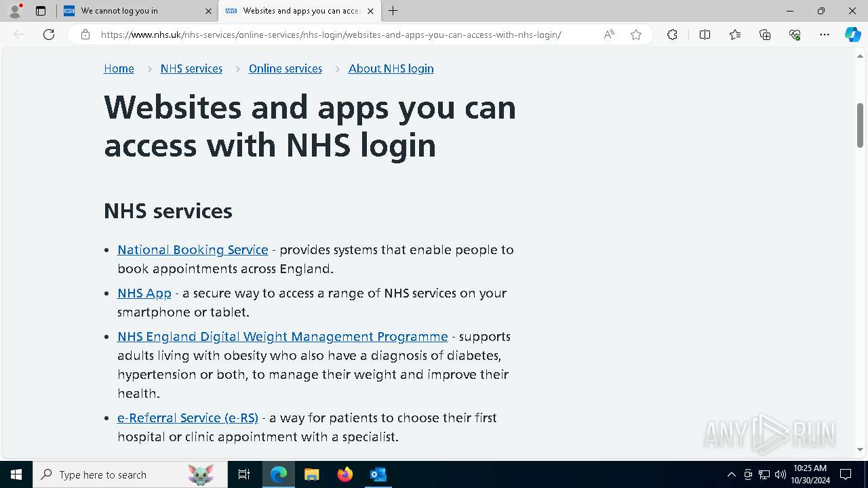Click the page vertical scrollbar thumb
The image size is (868, 488).
861,125
